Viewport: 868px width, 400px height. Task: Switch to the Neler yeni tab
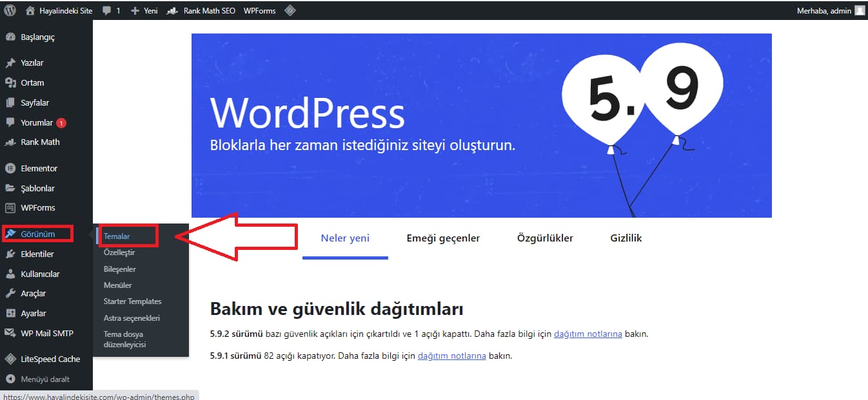(x=345, y=238)
